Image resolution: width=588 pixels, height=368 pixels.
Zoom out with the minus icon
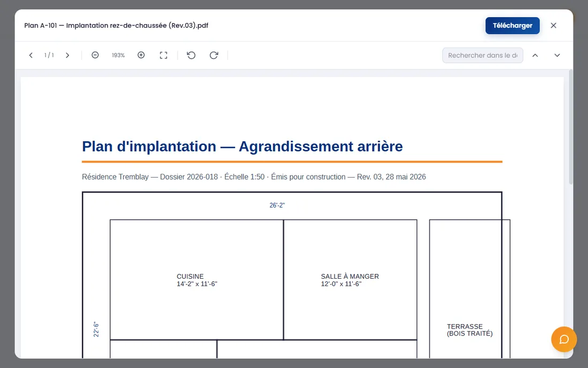[95, 55]
